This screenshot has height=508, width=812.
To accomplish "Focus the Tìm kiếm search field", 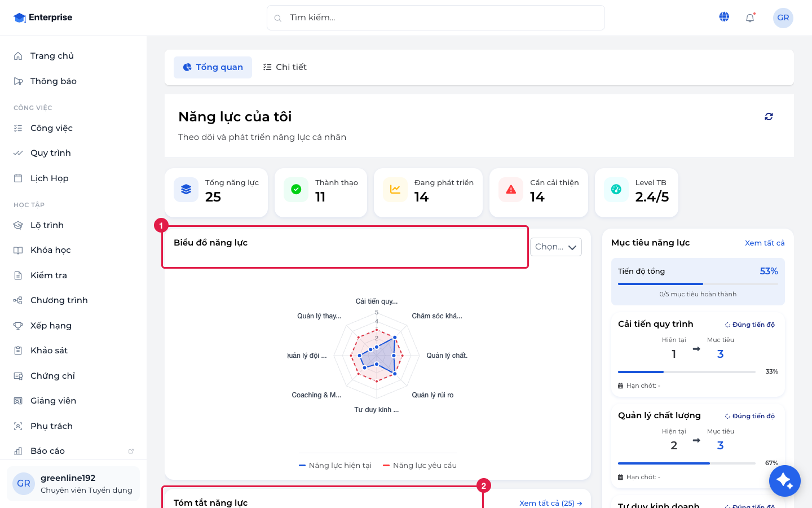I will tap(436, 18).
